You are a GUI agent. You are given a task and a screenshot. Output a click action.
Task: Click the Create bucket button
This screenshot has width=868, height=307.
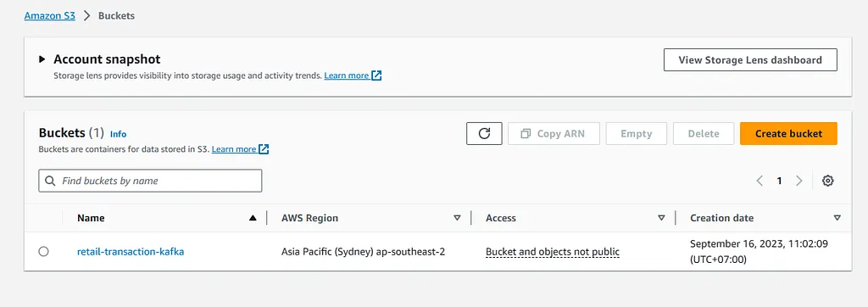[788, 133]
